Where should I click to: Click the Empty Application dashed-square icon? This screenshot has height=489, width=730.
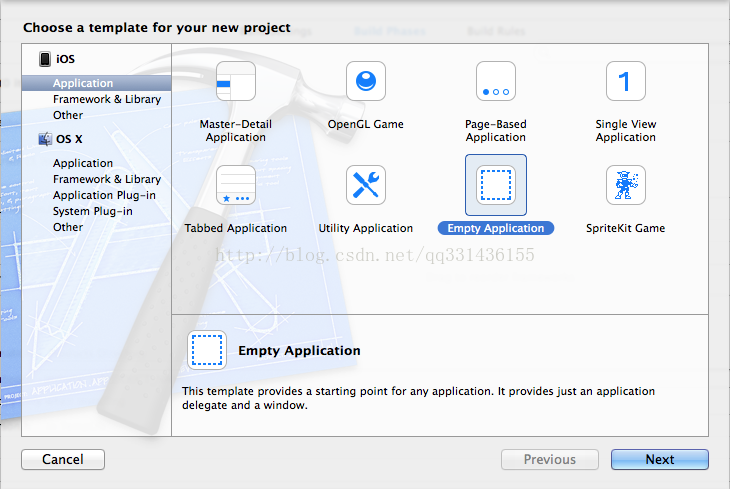495,185
